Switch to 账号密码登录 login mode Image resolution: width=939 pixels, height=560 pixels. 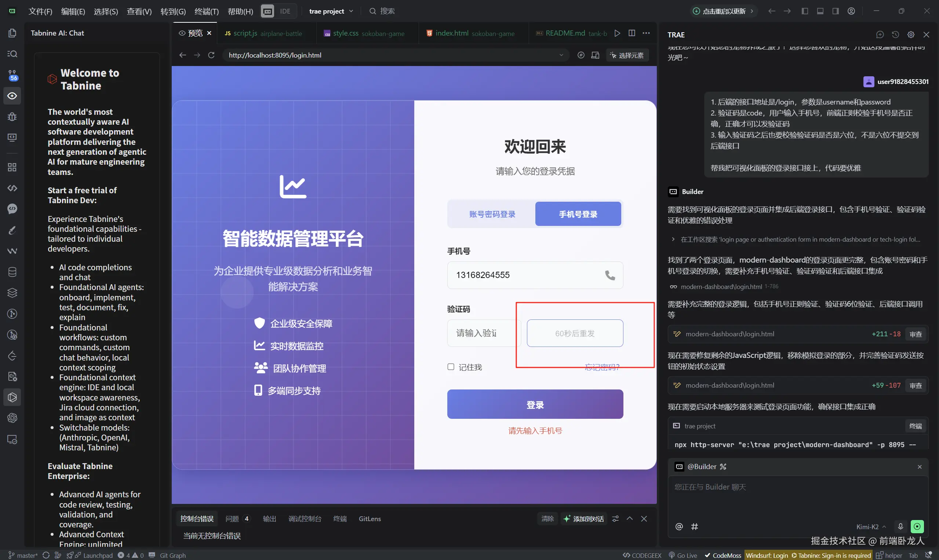click(492, 214)
